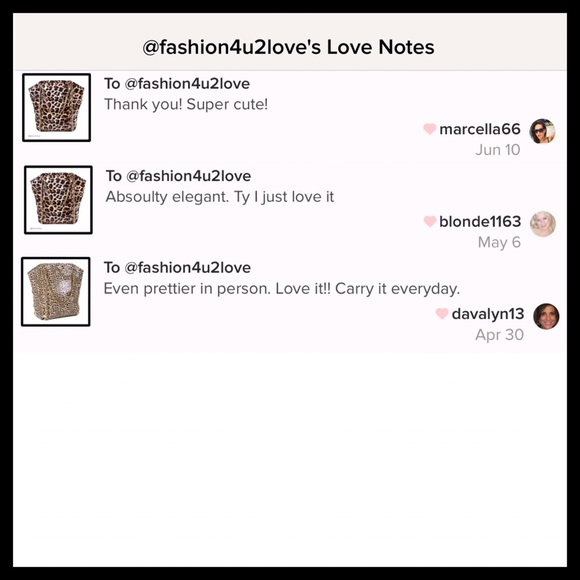Open the tan bag thumbnail in davalyn13's note

pos(56,291)
